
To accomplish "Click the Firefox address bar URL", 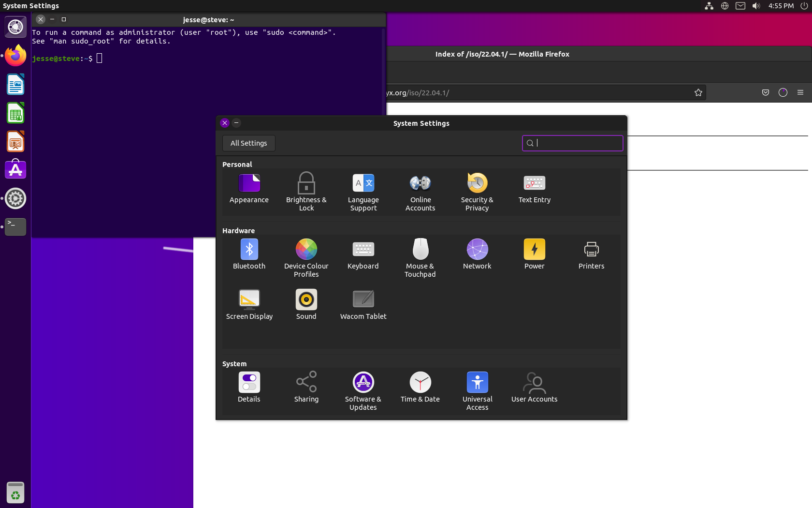I will 418,93.
